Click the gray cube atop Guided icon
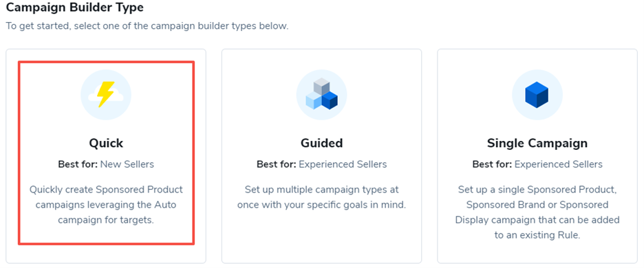Viewport: 644px width, 268px height. click(x=321, y=87)
